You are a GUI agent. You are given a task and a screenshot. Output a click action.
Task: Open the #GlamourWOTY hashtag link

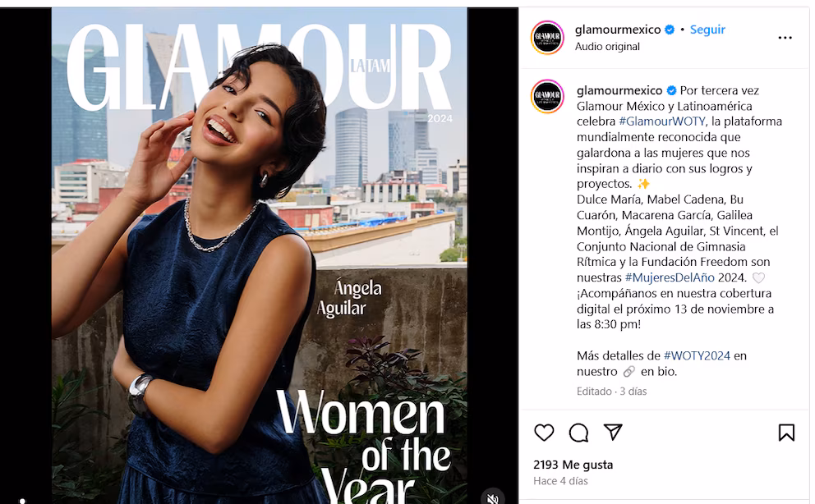coord(662,121)
